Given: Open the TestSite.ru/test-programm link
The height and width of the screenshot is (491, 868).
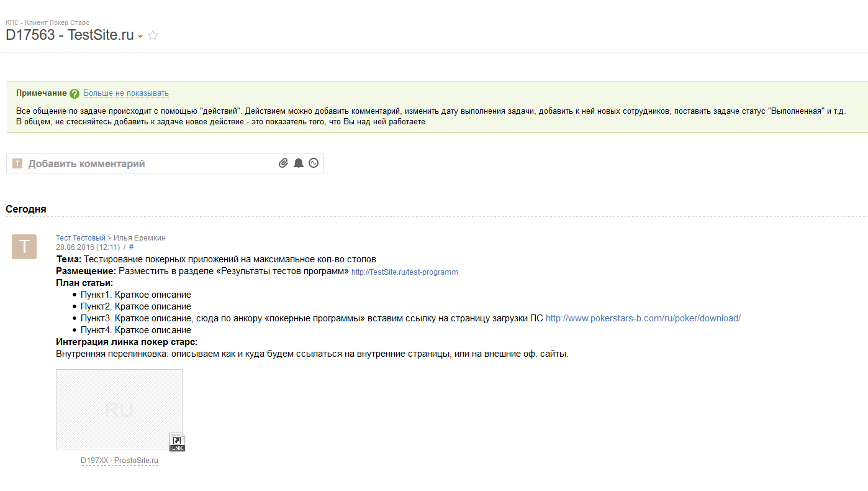Looking at the screenshot, I should pos(405,272).
